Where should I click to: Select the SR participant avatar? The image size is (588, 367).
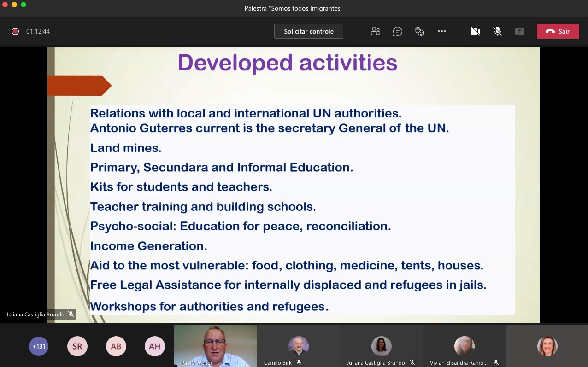[x=77, y=346]
